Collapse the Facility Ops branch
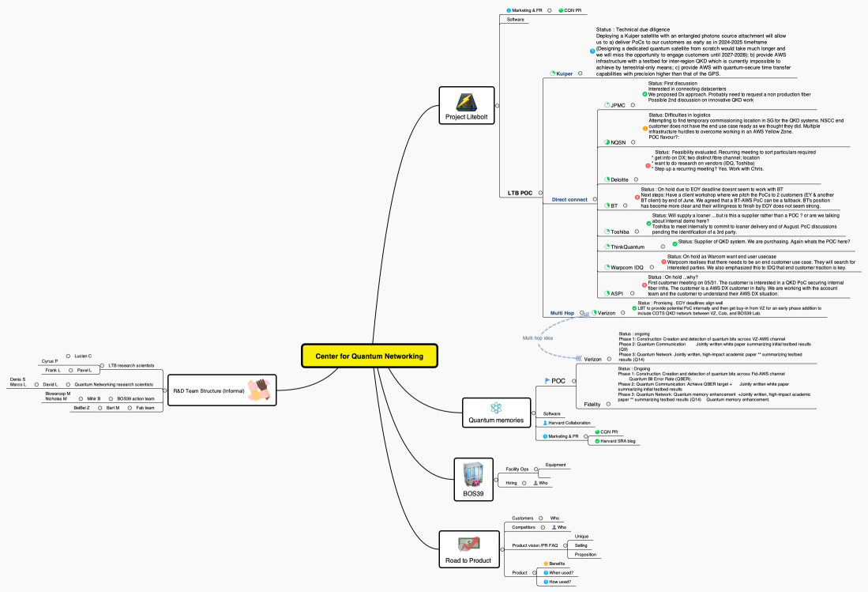868x592 pixels. (535, 469)
